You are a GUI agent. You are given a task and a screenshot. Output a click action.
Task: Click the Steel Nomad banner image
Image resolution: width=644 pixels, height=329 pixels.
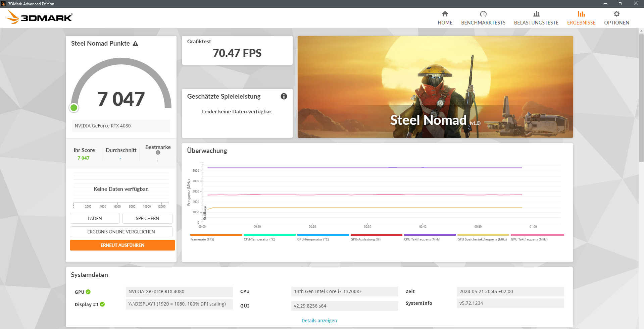pos(435,87)
